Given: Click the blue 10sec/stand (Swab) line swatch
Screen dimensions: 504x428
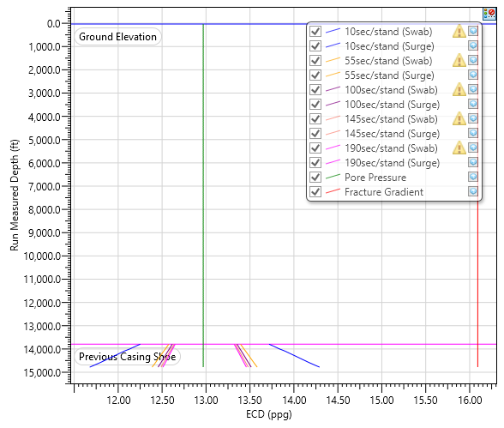Looking at the screenshot, I should (x=333, y=31).
